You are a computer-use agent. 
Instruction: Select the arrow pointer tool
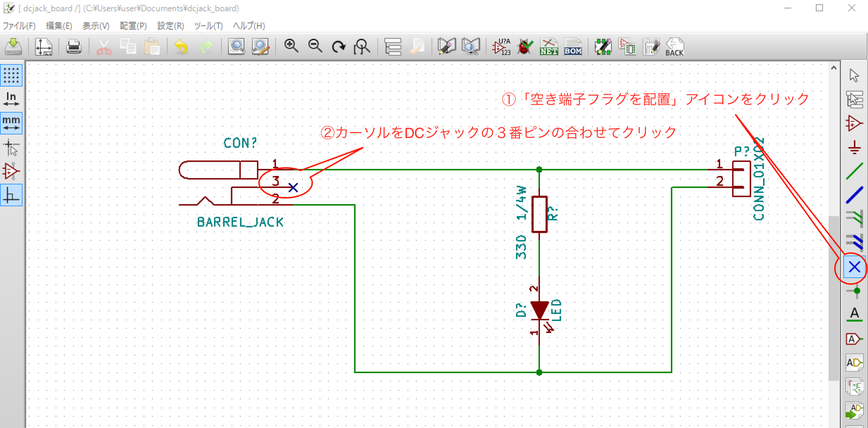point(854,76)
